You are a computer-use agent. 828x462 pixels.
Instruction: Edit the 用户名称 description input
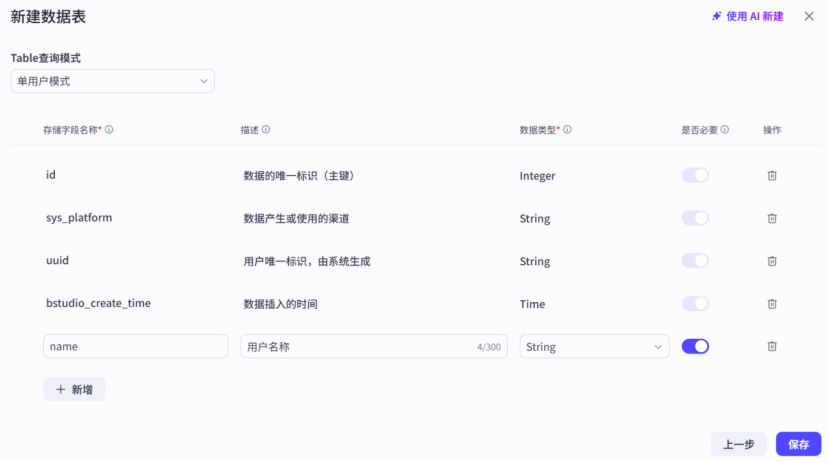(374, 346)
